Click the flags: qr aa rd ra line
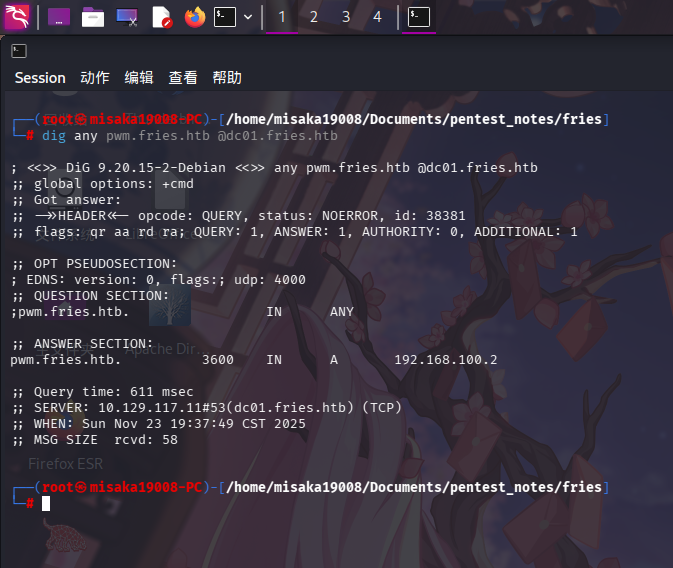Viewport: 673px width, 568px height. [295, 232]
